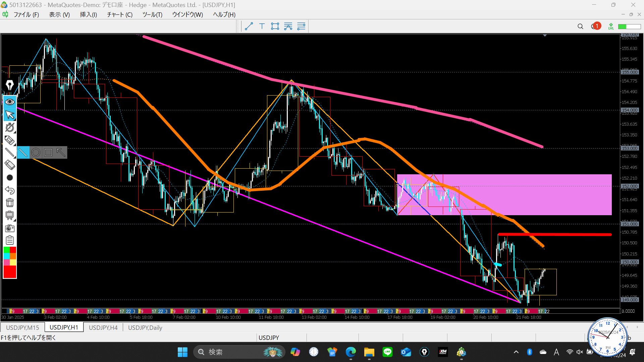The image size is (644, 362).
Task: Switch to the USDJPY,H4 chart tab
Action: click(103, 327)
